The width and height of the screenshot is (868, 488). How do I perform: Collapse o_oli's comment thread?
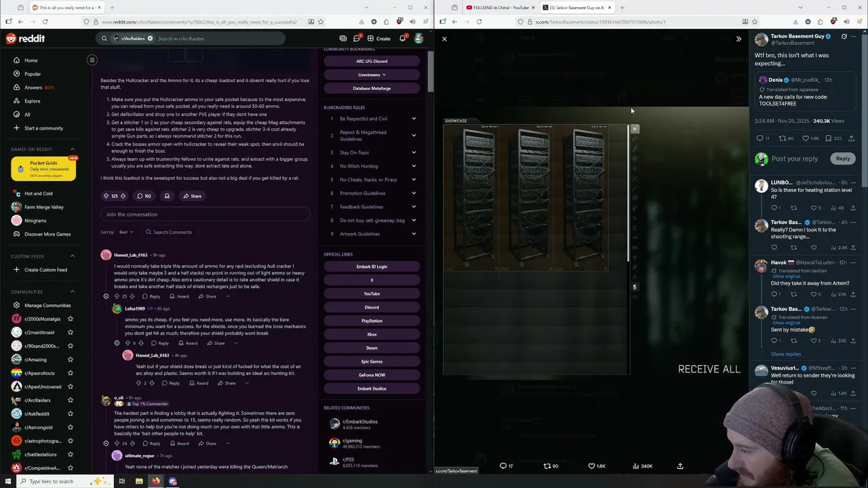(x=106, y=443)
